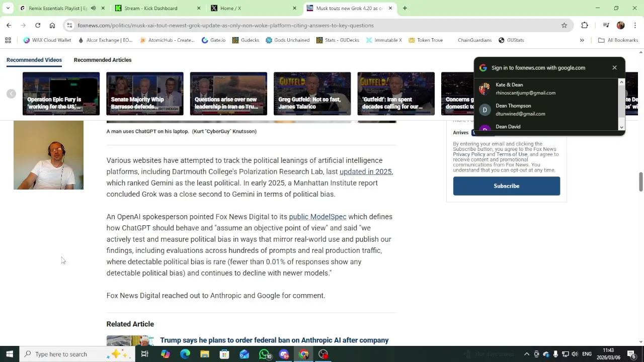The height and width of the screenshot is (362, 644).
Task: Open a new browser tab
Action: (x=405, y=8)
